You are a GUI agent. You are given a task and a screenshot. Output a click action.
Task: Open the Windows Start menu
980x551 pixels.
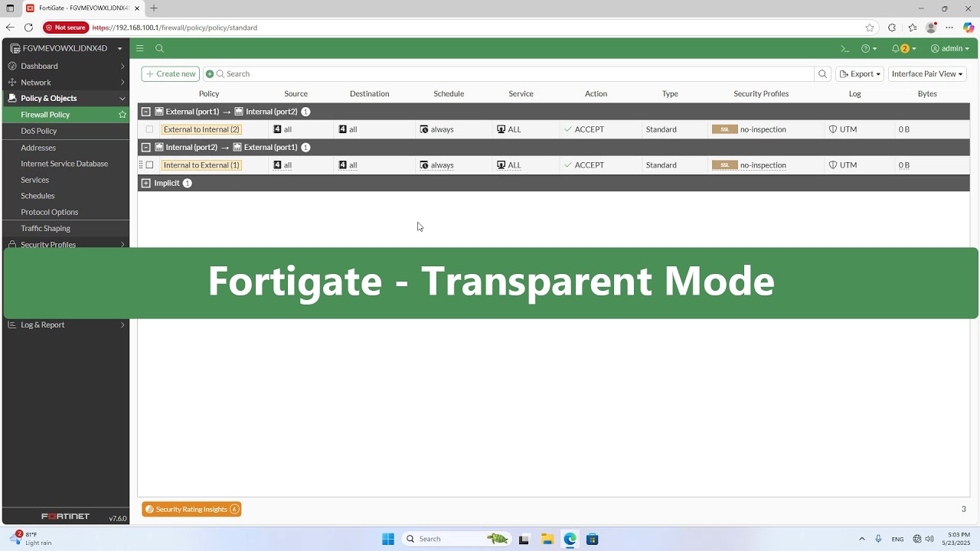click(388, 539)
